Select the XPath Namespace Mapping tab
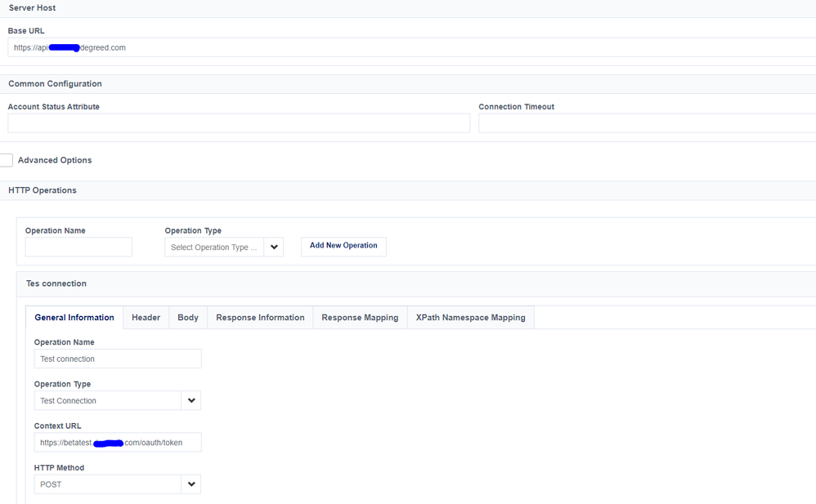The width and height of the screenshot is (816, 504). [x=470, y=318]
